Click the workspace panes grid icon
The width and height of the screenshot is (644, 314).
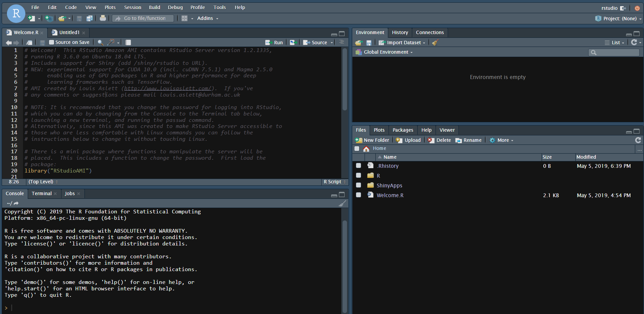point(184,18)
